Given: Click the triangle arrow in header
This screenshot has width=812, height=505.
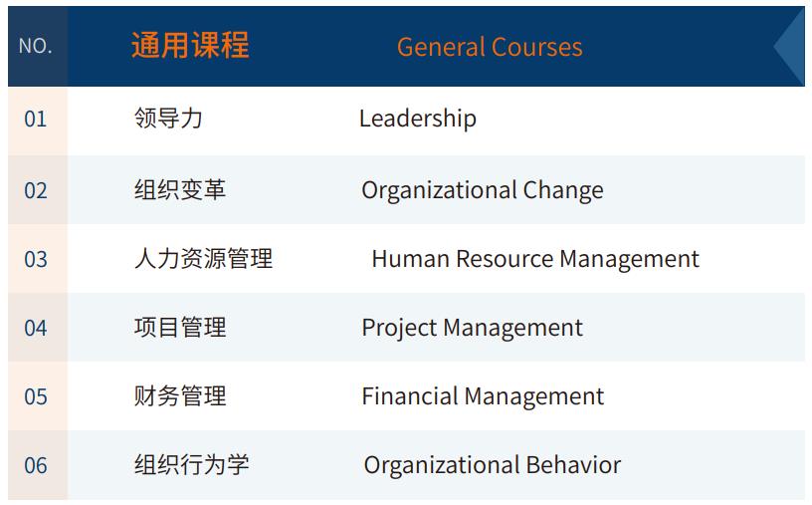Looking at the screenshot, I should (x=789, y=46).
